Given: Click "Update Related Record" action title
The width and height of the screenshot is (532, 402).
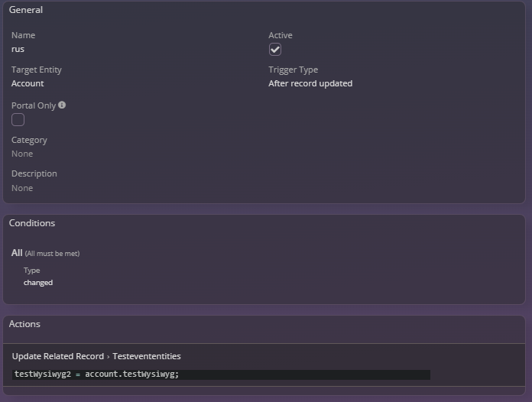Looking at the screenshot, I should tap(57, 356).
